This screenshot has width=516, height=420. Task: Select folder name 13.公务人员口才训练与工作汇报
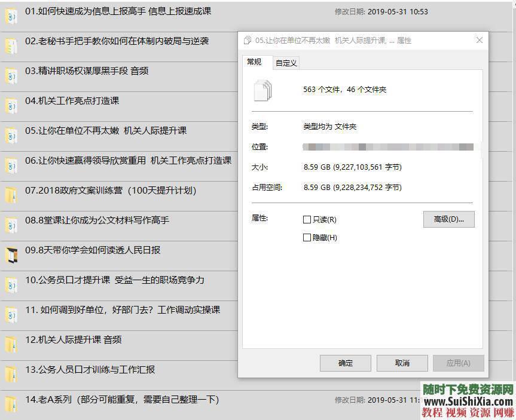click(90, 370)
